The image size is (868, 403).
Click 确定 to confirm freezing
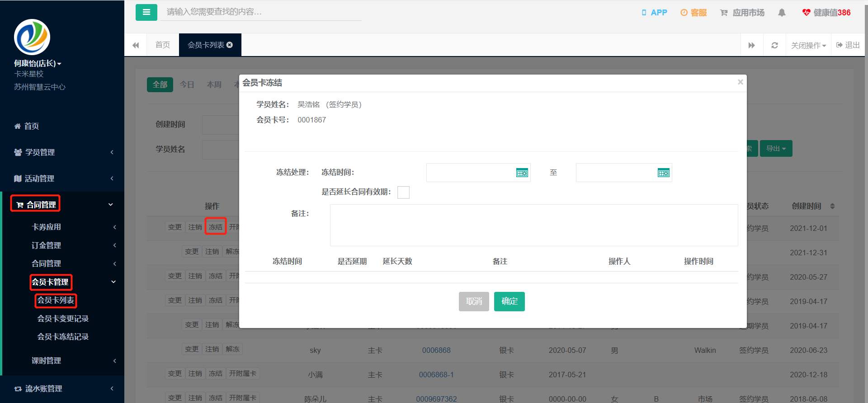point(509,301)
